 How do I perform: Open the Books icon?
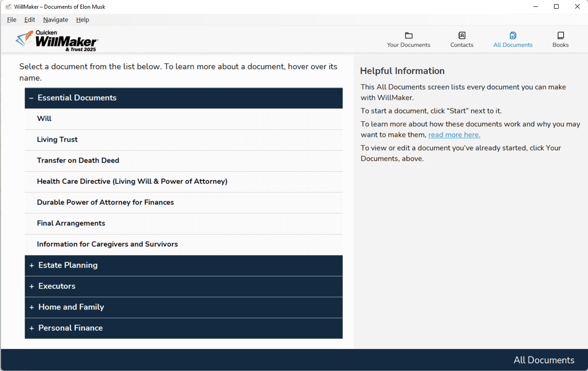pos(560,36)
